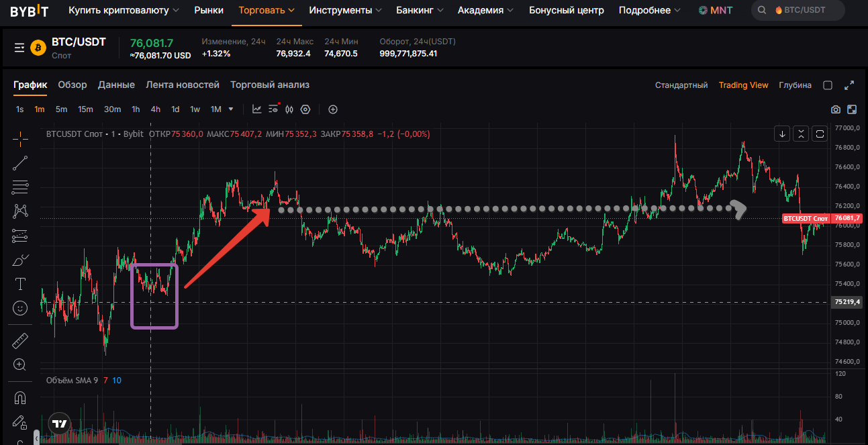This screenshot has width=868, height=445.
Task: Open the Академия dropdown menu
Action: click(485, 11)
